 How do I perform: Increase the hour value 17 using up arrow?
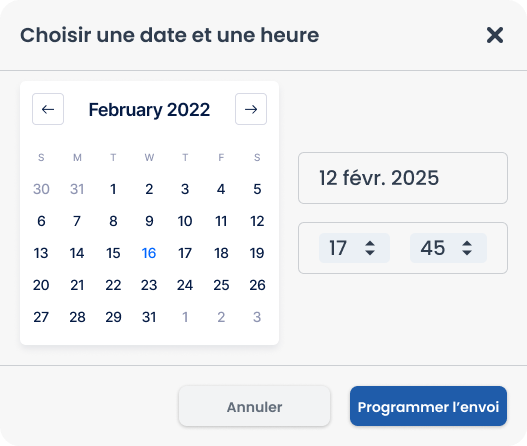click(x=370, y=243)
